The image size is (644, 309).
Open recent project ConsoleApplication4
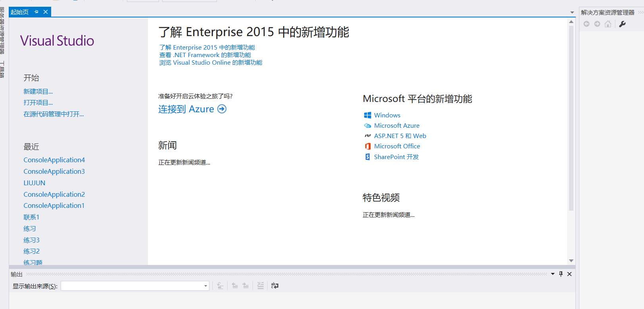click(54, 160)
